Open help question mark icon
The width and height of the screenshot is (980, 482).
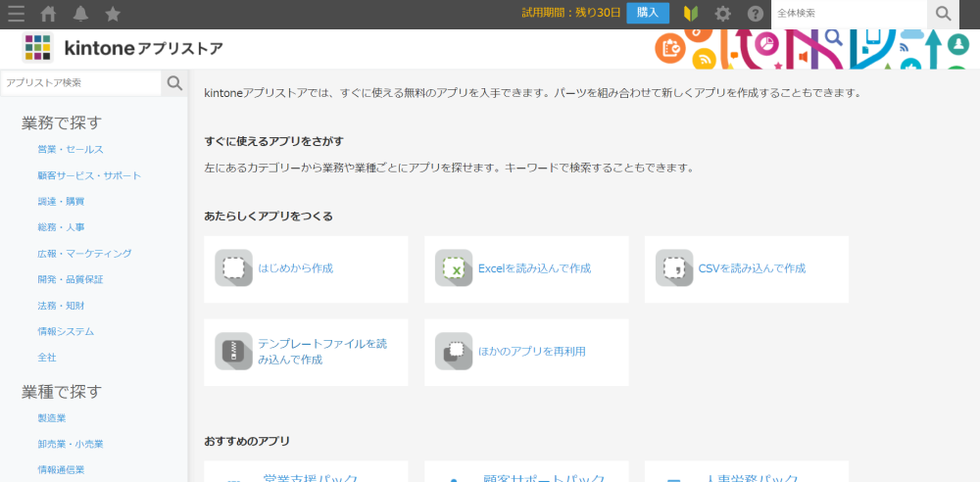[755, 14]
